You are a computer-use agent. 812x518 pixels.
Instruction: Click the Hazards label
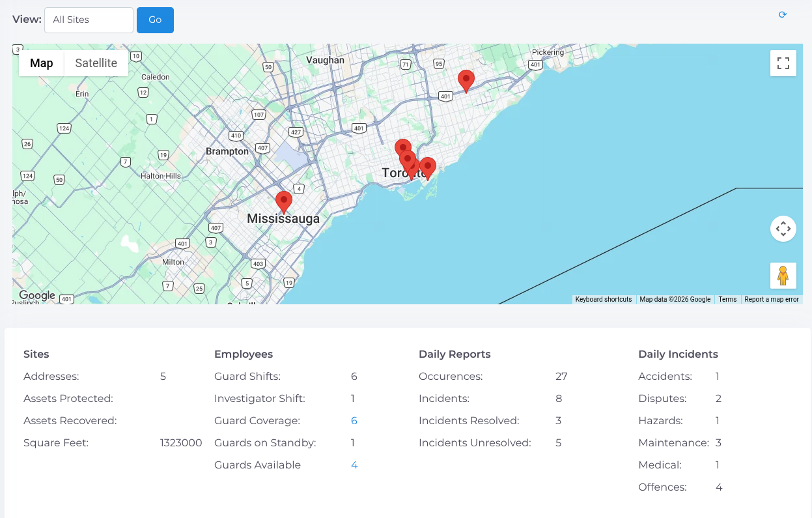[x=660, y=421]
